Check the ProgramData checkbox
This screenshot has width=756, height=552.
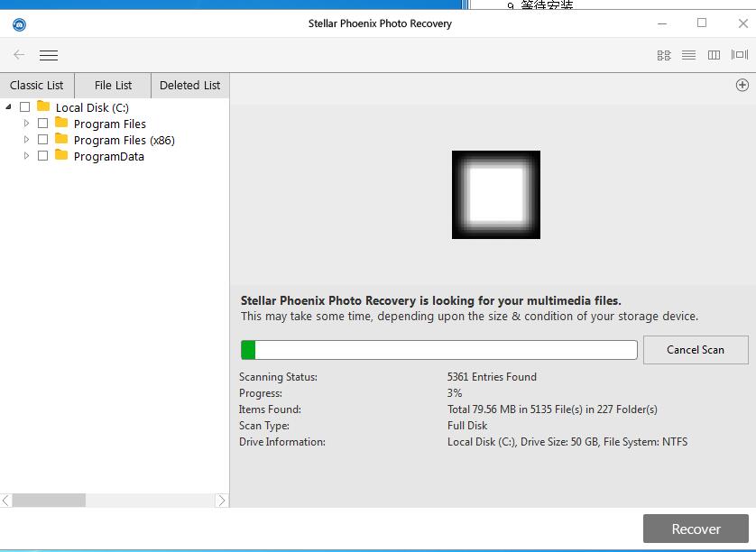[42, 156]
